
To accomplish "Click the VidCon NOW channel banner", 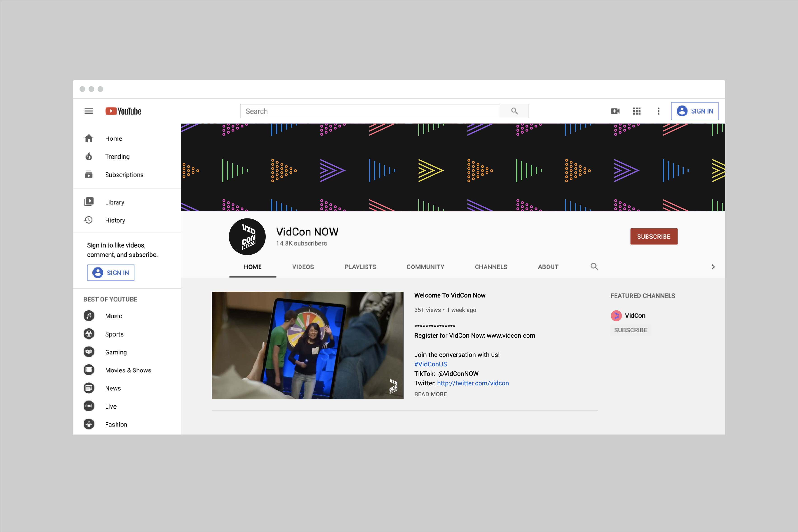I will (453, 168).
